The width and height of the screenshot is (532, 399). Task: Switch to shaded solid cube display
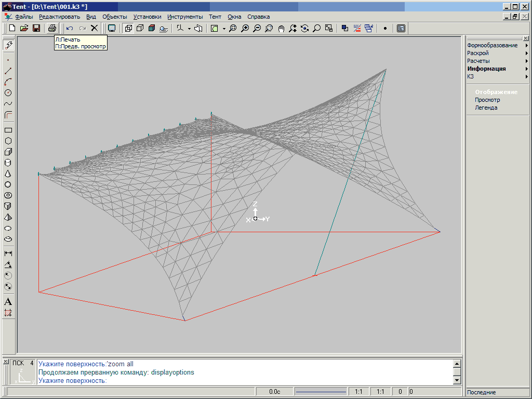[x=152, y=28]
